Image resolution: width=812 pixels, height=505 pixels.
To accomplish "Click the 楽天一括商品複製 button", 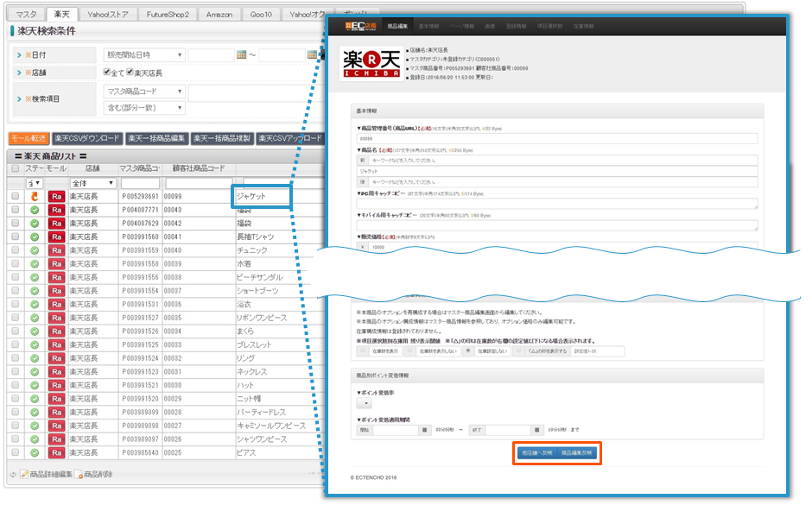I will pos(222,139).
